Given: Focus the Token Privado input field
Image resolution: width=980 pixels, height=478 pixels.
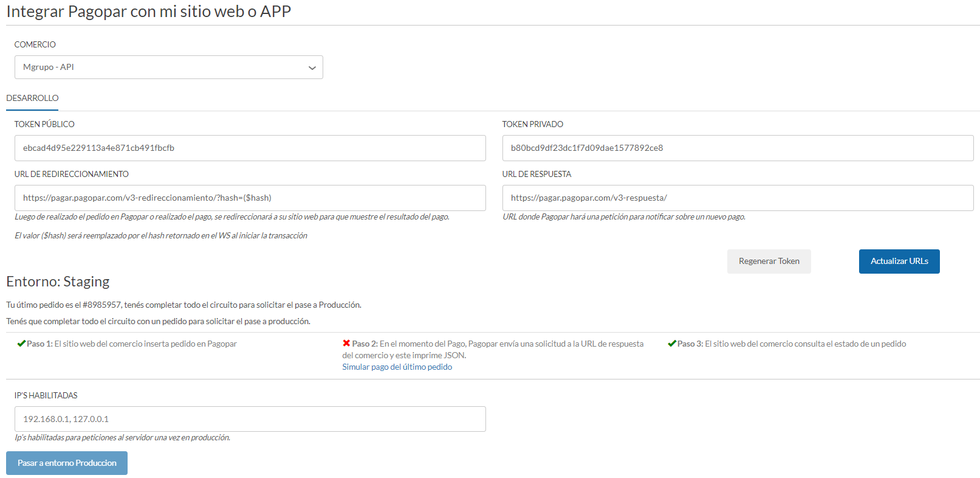Looking at the screenshot, I should pos(738,148).
